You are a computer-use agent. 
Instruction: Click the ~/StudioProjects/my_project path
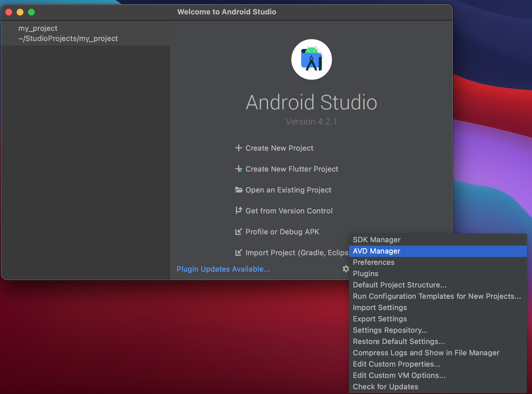coord(68,38)
